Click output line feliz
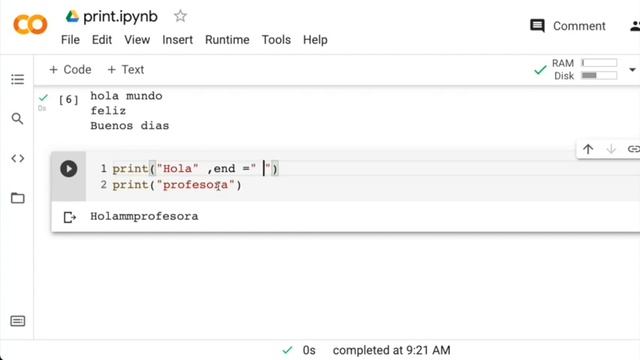The width and height of the screenshot is (640, 360). 108,111
